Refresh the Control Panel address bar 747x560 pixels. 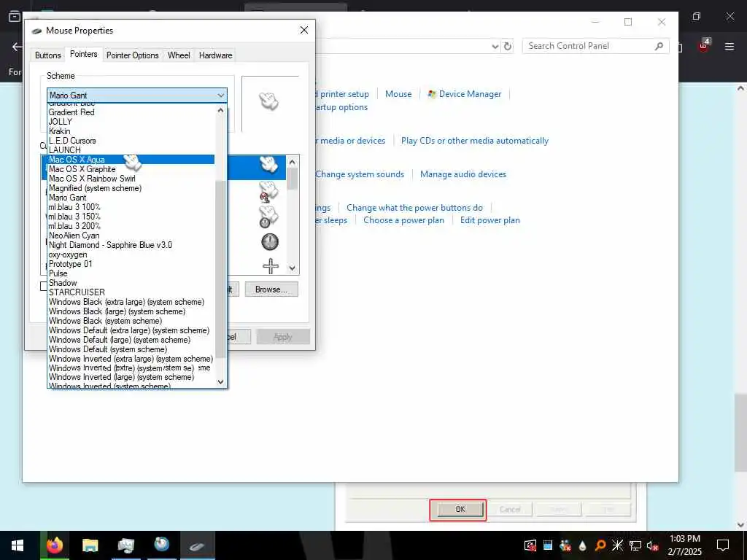pos(508,46)
